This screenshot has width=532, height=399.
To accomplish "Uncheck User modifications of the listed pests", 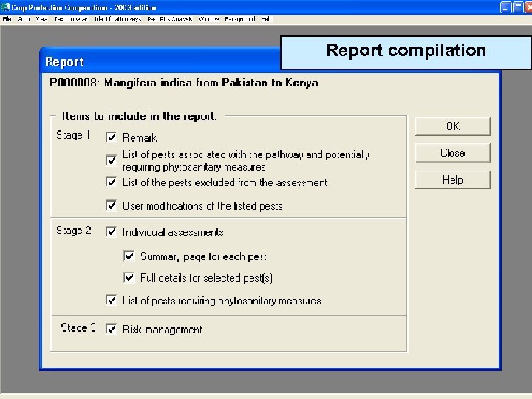I will [112, 205].
